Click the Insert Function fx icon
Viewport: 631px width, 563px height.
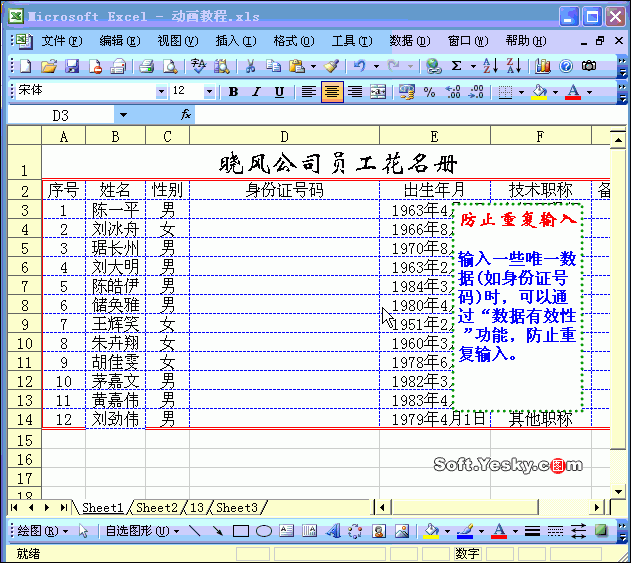[x=186, y=115]
